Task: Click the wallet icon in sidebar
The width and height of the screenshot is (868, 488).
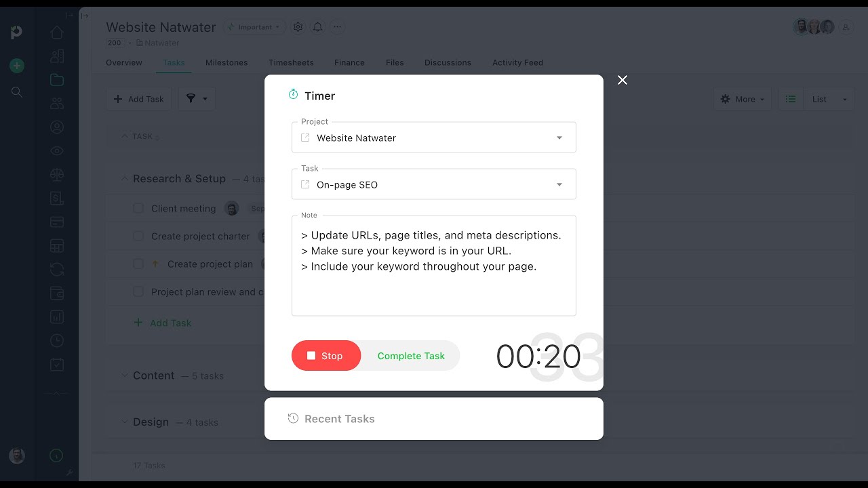Action: tap(57, 293)
